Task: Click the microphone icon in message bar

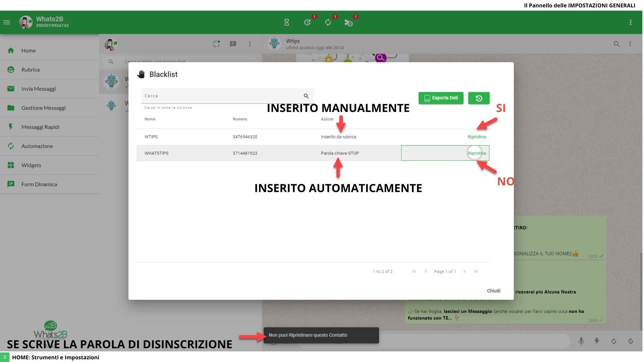Action: tap(581, 341)
